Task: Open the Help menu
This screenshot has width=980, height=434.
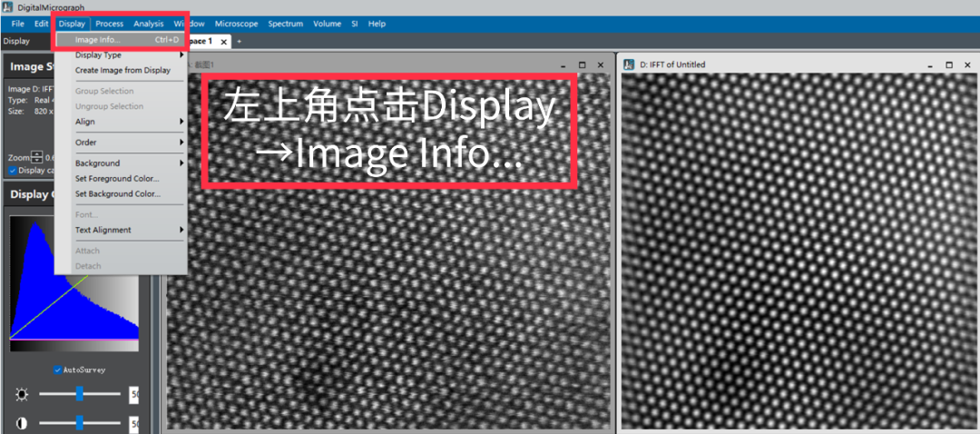Action: point(377,24)
